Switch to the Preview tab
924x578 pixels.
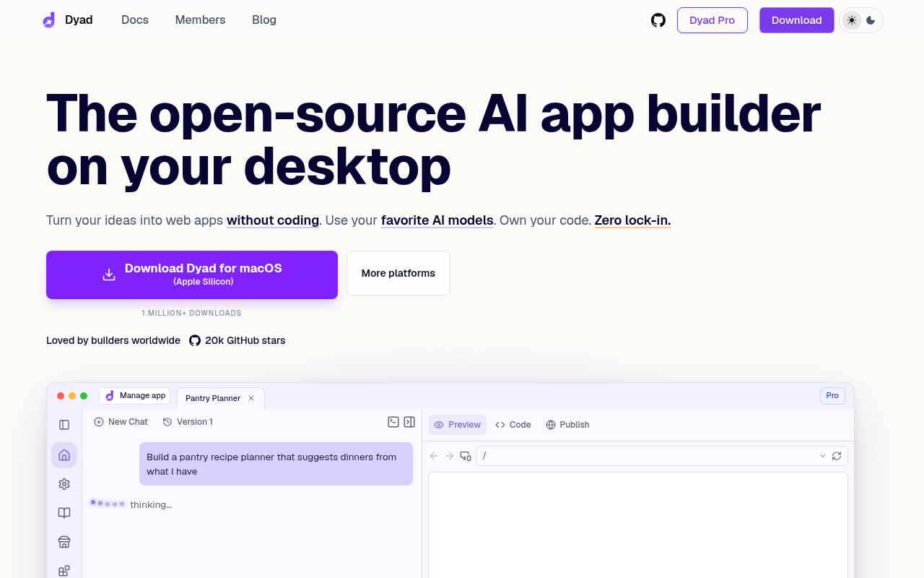[x=457, y=425]
